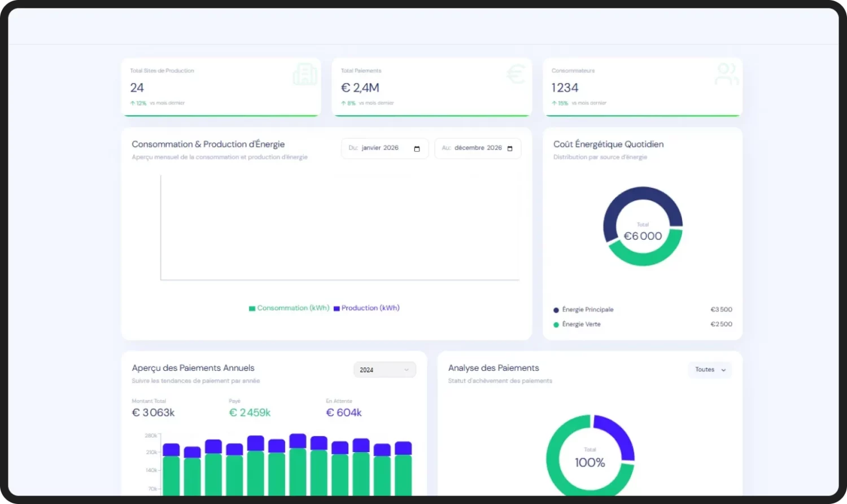Toggle the Énergie Principale legend item

coord(583,309)
